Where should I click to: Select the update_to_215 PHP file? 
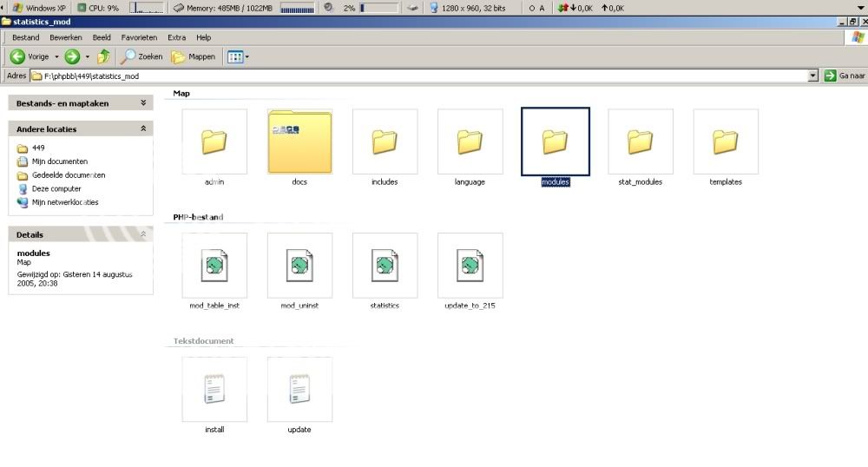click(470, 266)
